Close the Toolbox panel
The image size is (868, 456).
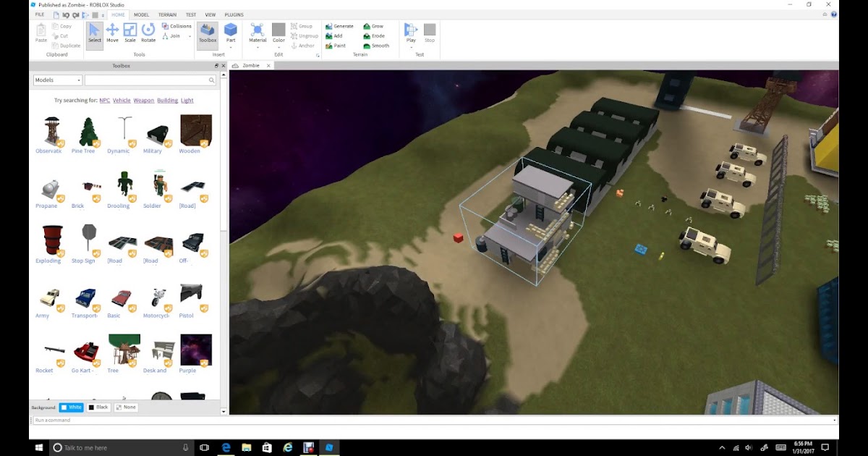[x=224, y=66]
